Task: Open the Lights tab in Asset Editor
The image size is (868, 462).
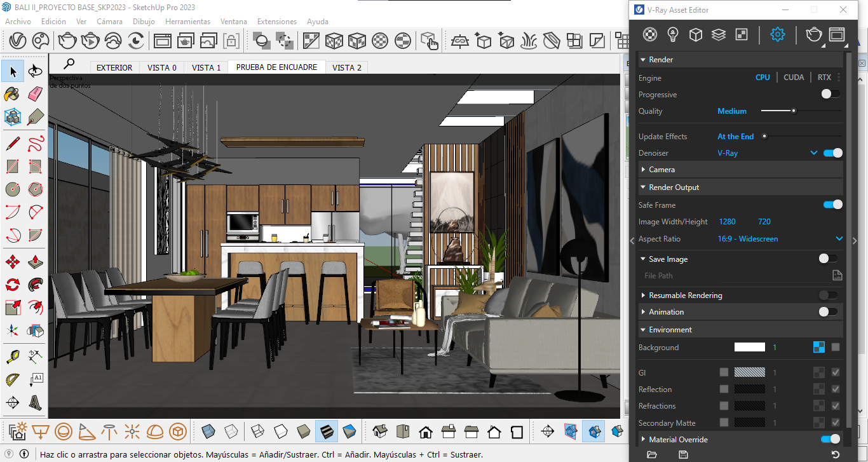Action: [673, 34]
